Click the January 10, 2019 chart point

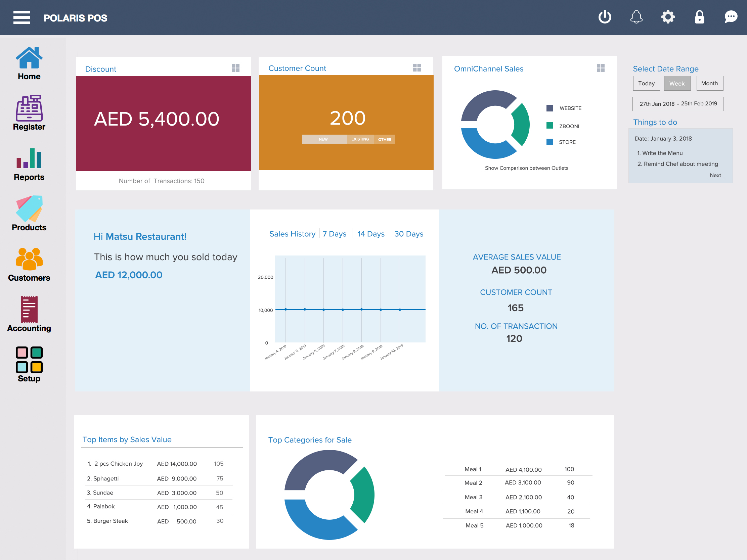coord(400,310)
